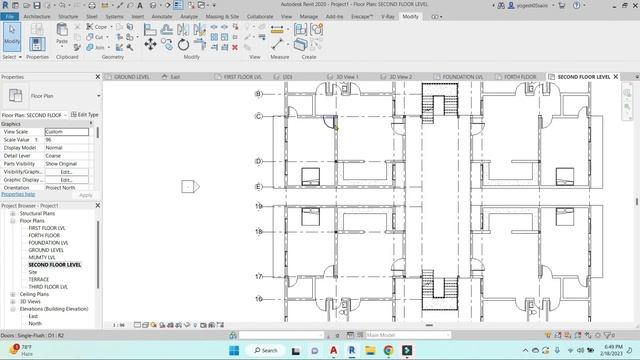Open the Select panel dropdown
Image resolution: width=640 pixels, height=360 pixels.
click(x=12, y=57)
